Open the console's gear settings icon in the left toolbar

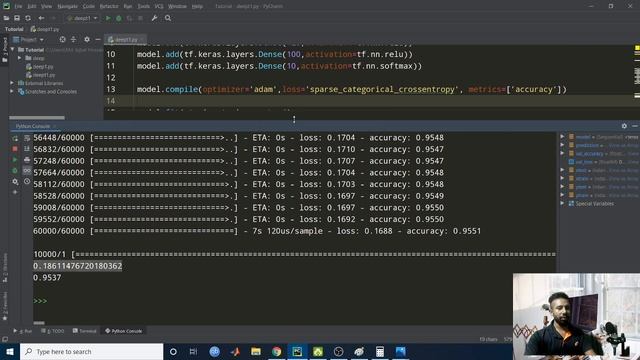tap(15, 181)
